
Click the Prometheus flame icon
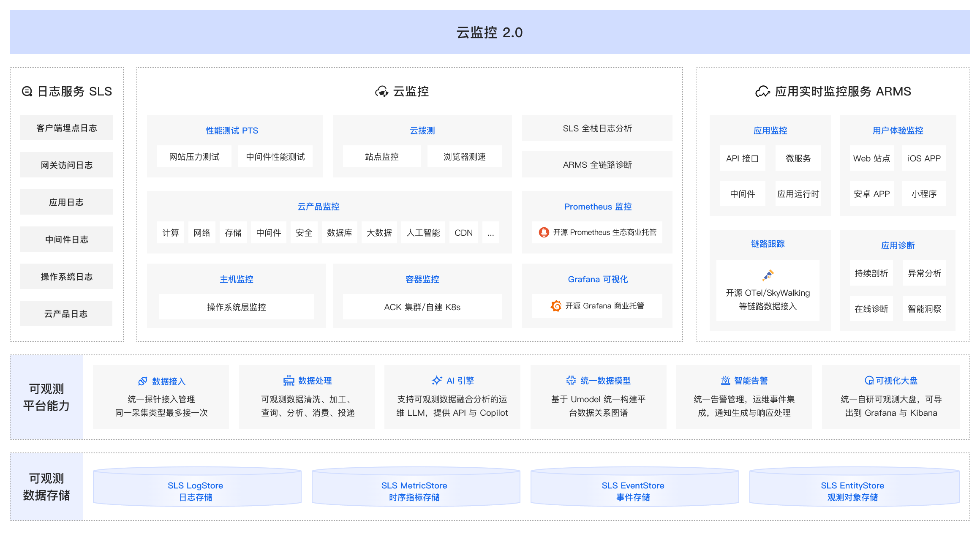click(x=544, y=232)
